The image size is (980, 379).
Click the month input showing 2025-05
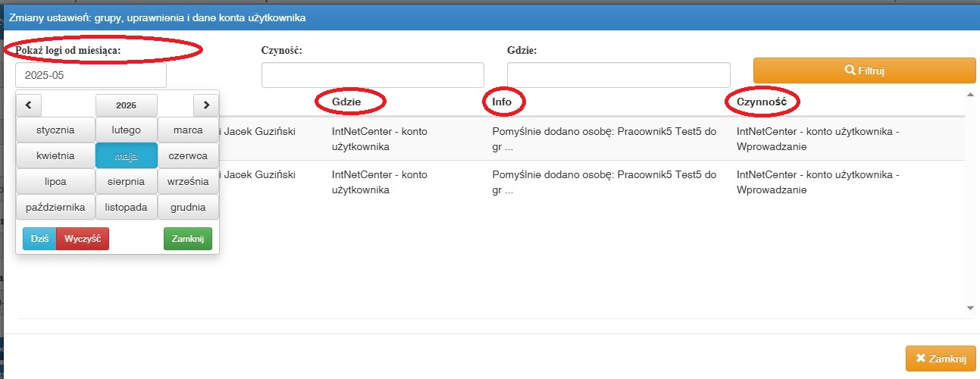click(91, 75)
